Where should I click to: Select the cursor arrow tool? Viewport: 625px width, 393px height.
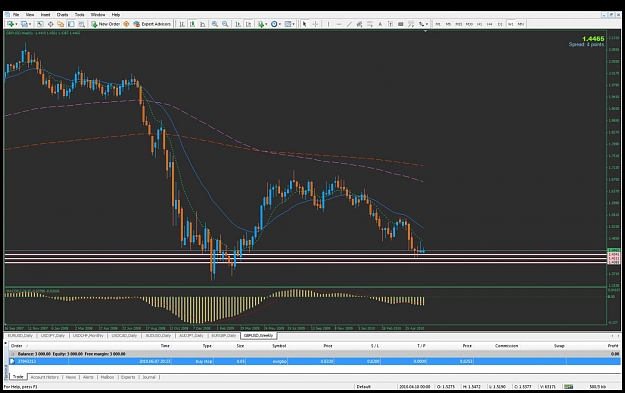305,24
